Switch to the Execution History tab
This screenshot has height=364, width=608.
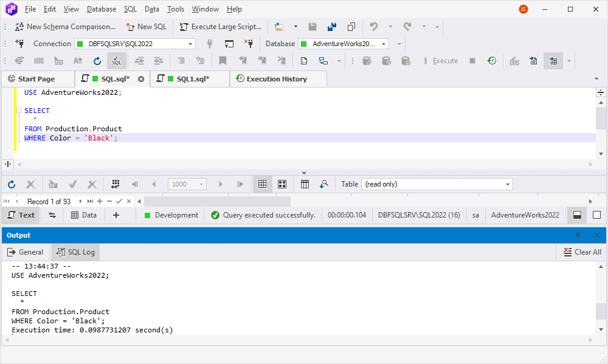[278, 79]
